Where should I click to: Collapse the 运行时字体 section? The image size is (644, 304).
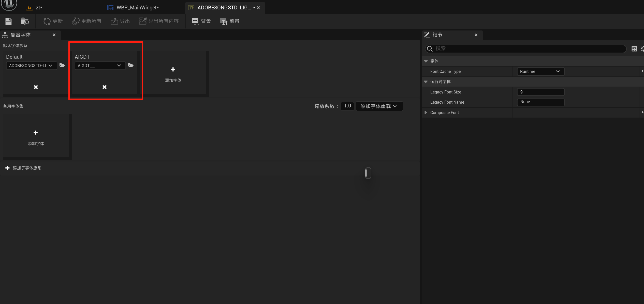coord(426,82)
